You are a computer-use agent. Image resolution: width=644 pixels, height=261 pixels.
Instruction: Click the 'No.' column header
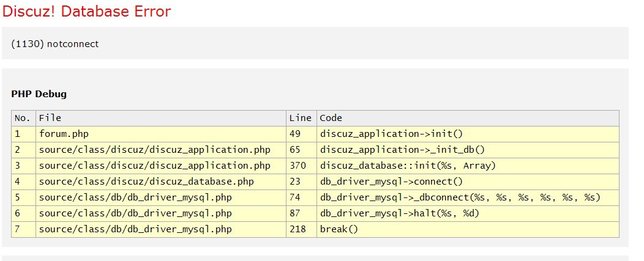[x=23, y=118]
